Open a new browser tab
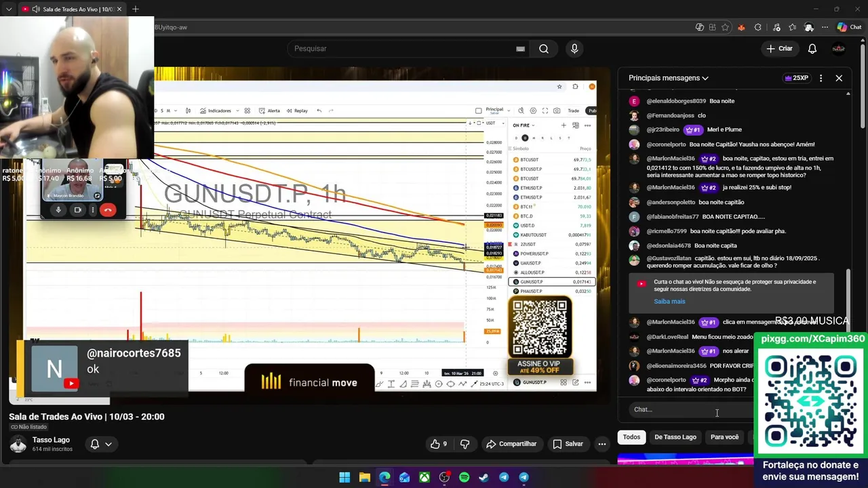 click(x=136, y=9)
